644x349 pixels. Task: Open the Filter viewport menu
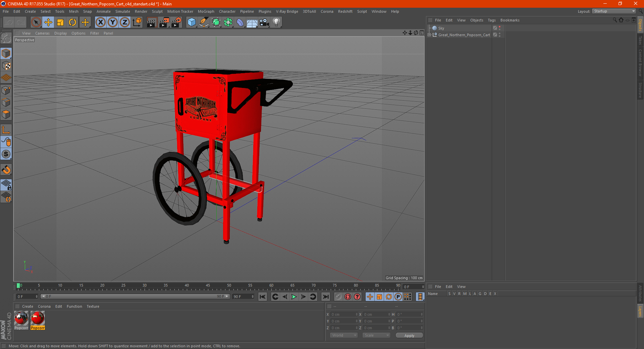[95, 33]
